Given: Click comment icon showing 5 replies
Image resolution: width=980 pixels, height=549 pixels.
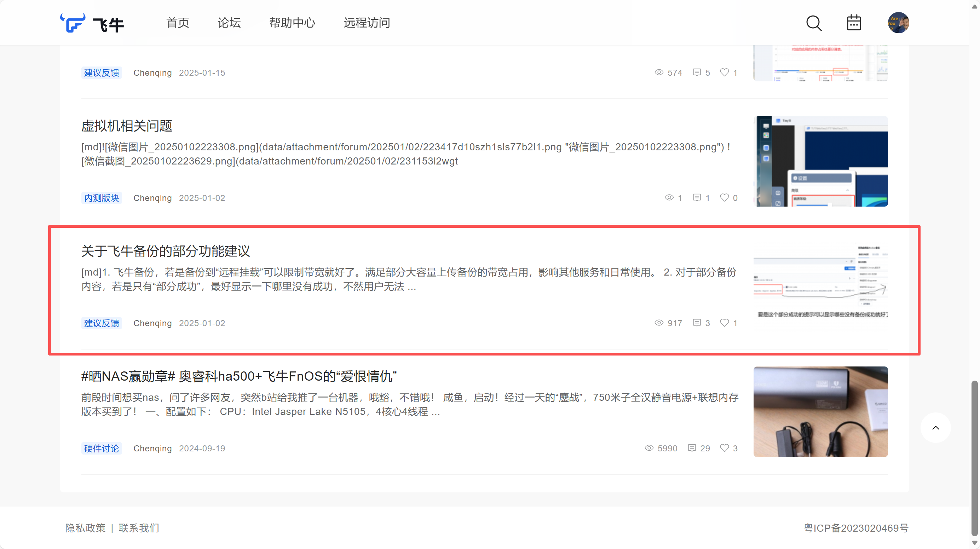Looking at the screenshot, I should point(697,72).
